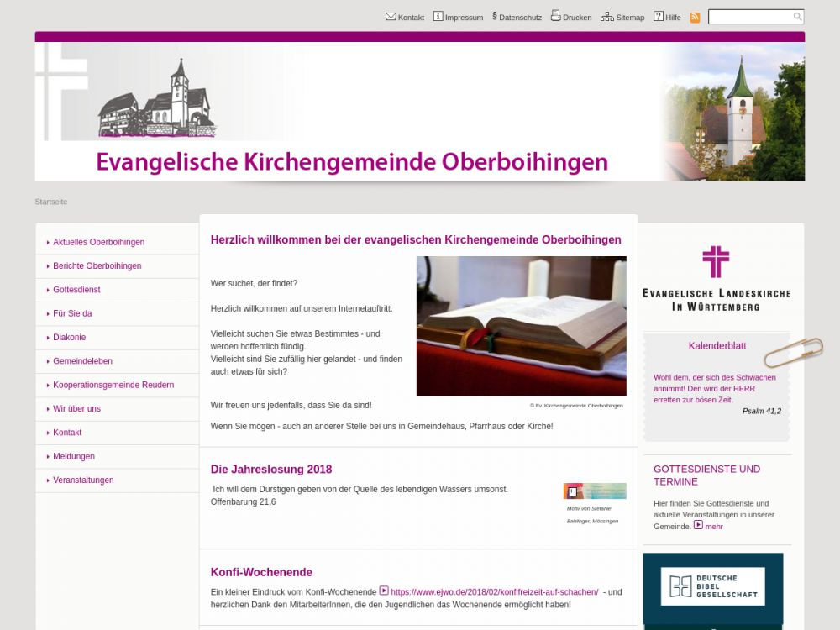Expand the Gemeindeleben sidebar section
The width and height of the screenshot is (840, 630).
82,361
